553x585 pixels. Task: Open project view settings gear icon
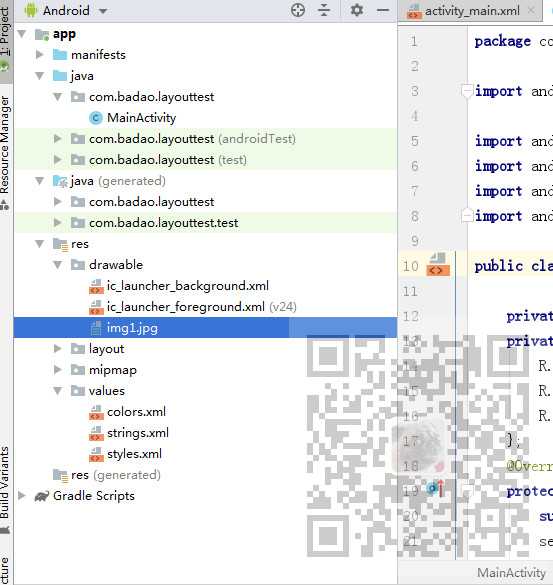(x=357, y=10)
